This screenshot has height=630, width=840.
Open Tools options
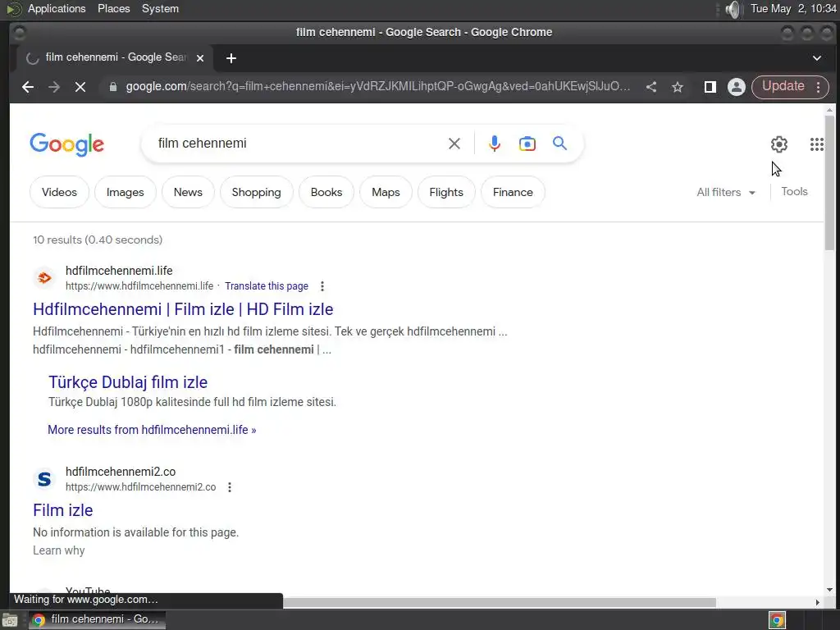point(794,192)
